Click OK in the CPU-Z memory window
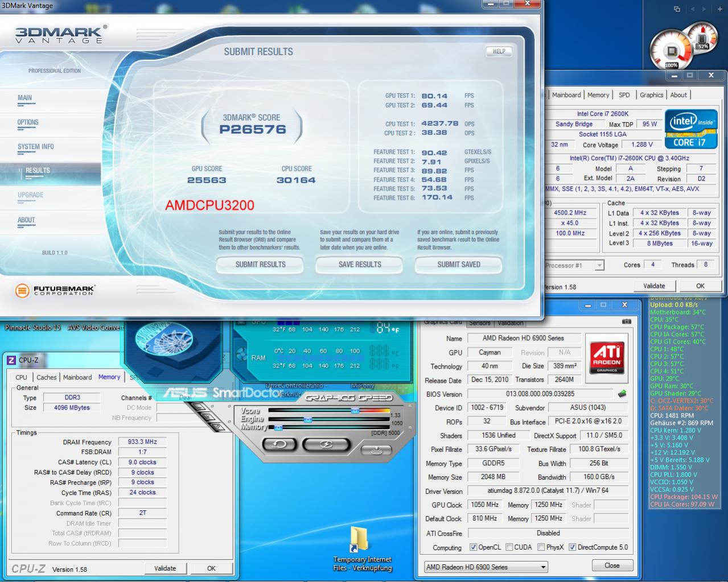The image size is (728, 582). [x=211, y=568]
